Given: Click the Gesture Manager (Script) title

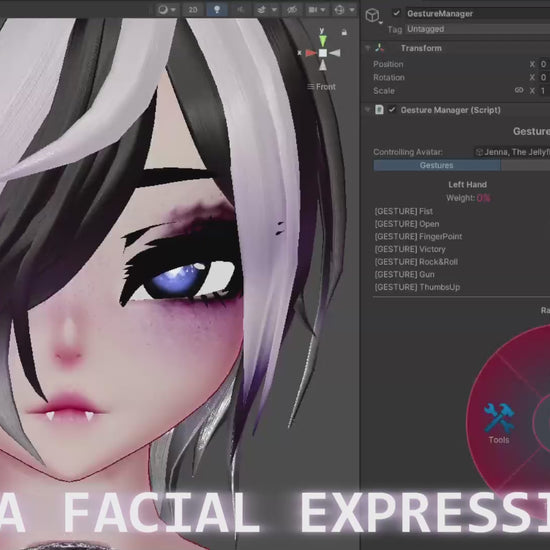Looking at the screenshot, I should coord(450,110).
